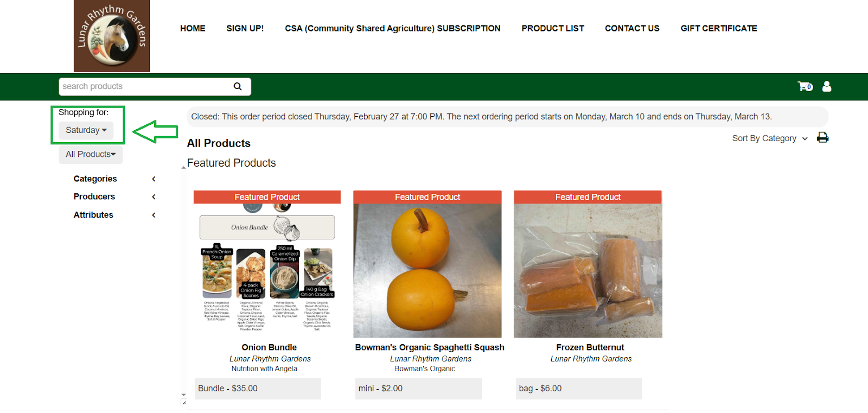The image size is (868, 413).
Task: Click the scroll up arrow near Featured Products
Action: pos(183,168)
